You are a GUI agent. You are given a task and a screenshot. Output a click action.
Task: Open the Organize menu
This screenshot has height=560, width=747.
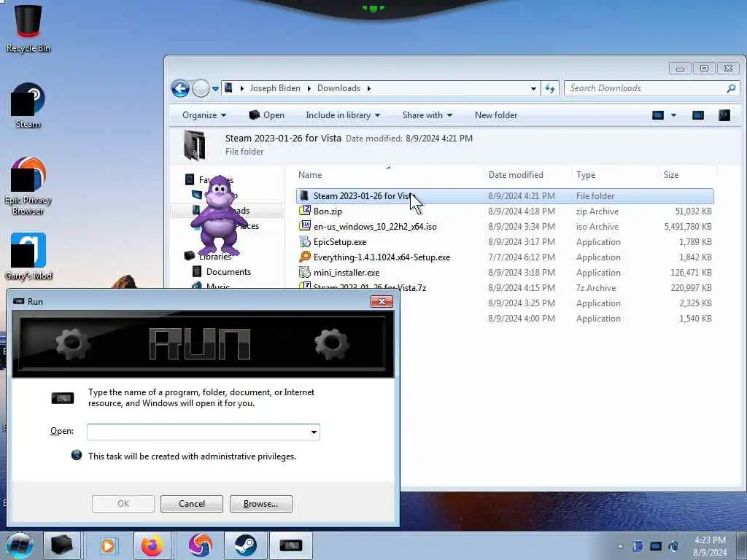(204, 115)
